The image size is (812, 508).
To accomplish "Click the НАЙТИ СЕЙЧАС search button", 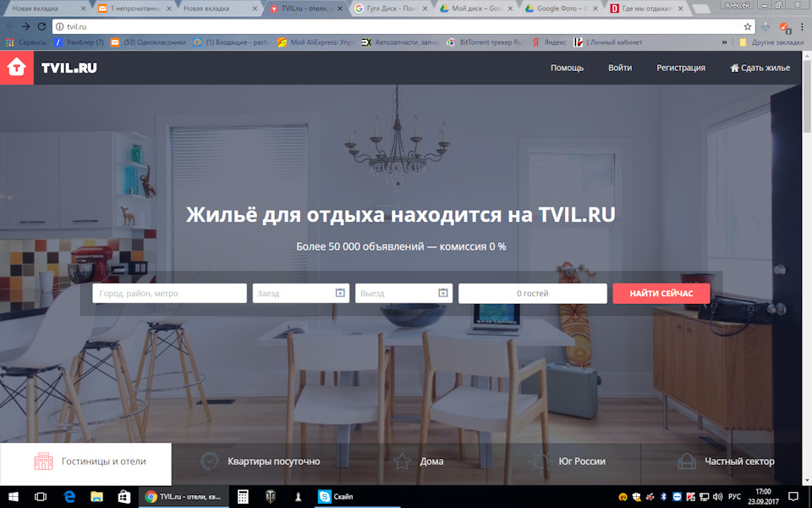I will [x=661, y=294].
